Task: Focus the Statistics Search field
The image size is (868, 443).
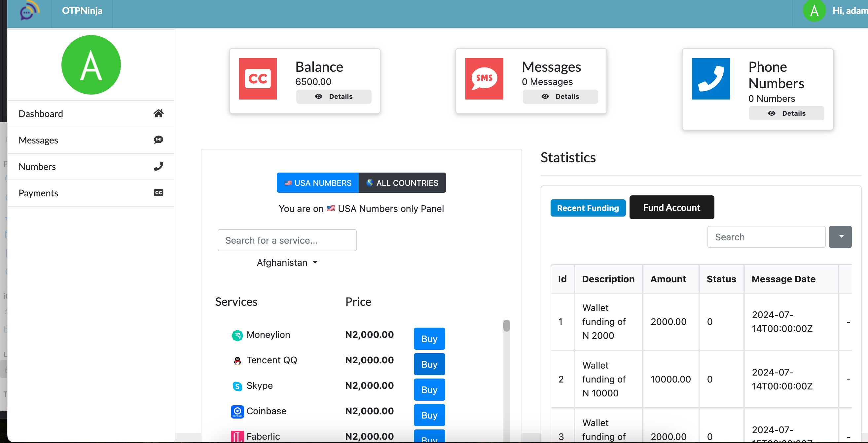Action: (766, 237)
